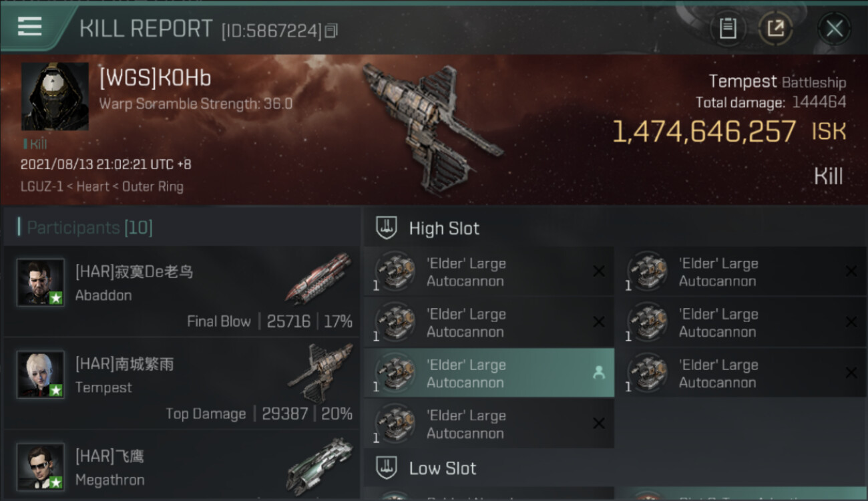868x501 pixels.
Task: Select the 南城繁雨 participant portrait
Action: [41, 374]
